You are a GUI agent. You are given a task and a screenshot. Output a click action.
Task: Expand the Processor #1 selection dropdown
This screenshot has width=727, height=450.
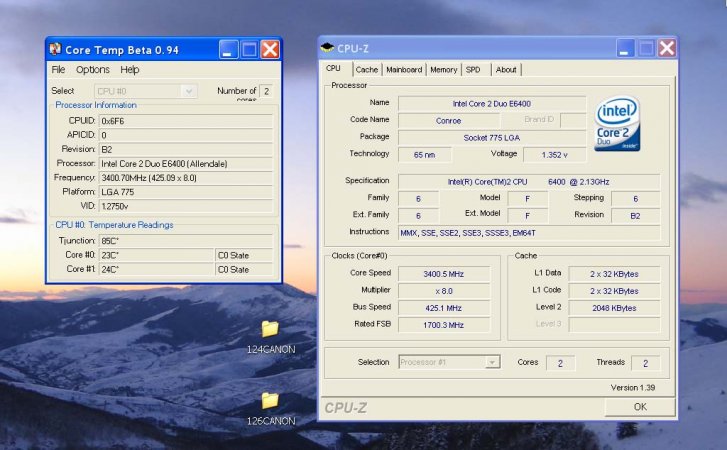pos(492,362)
